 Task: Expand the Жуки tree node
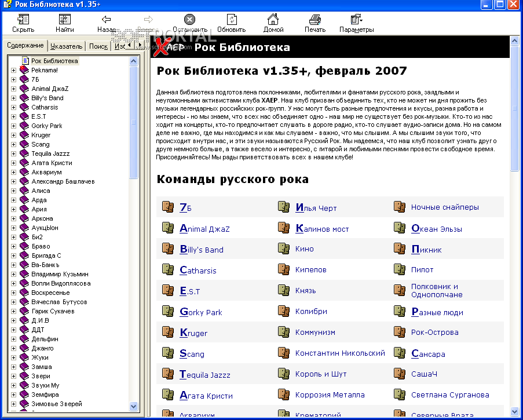(x=14, y=357)
